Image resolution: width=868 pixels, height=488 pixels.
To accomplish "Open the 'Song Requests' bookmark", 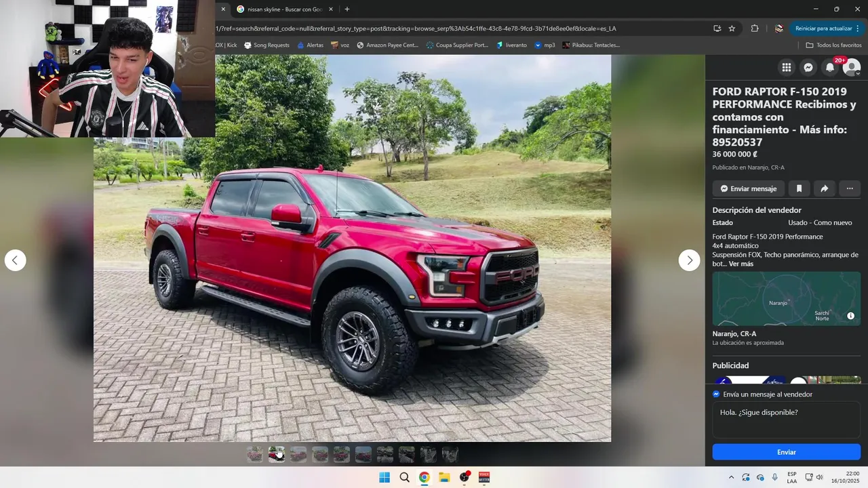I will 267,45.
